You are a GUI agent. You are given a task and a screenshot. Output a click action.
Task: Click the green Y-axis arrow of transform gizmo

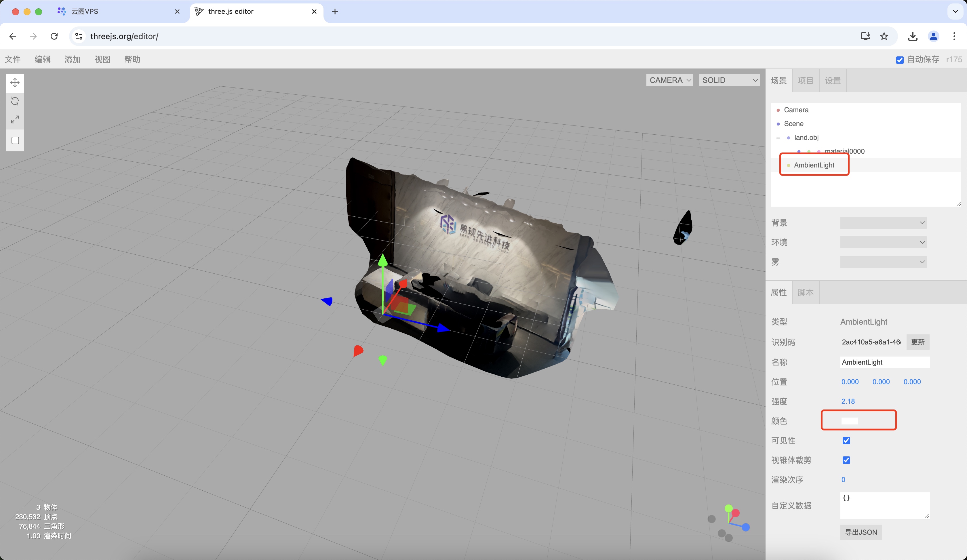[x=382, y=261]
